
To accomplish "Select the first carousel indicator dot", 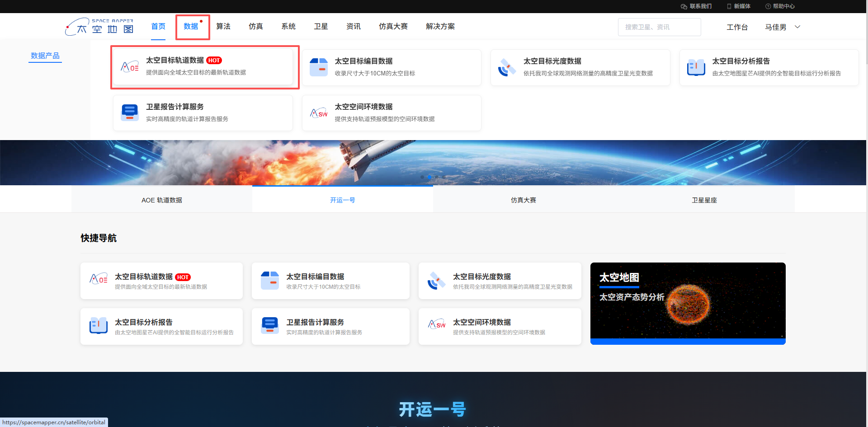I will click(x=422, y=177).
